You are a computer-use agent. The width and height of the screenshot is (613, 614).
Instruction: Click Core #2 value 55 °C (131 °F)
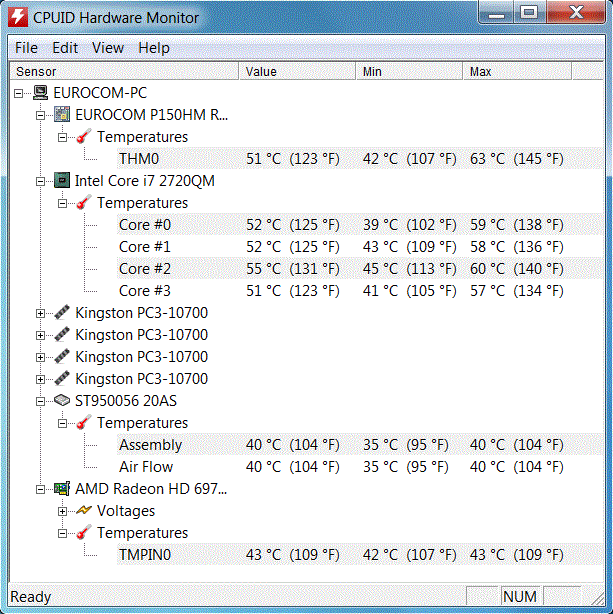click(x=293, y=269)
